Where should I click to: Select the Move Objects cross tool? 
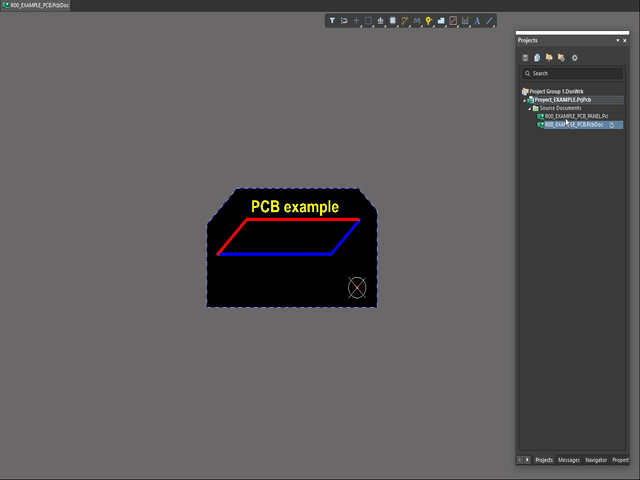pos(356,21)
